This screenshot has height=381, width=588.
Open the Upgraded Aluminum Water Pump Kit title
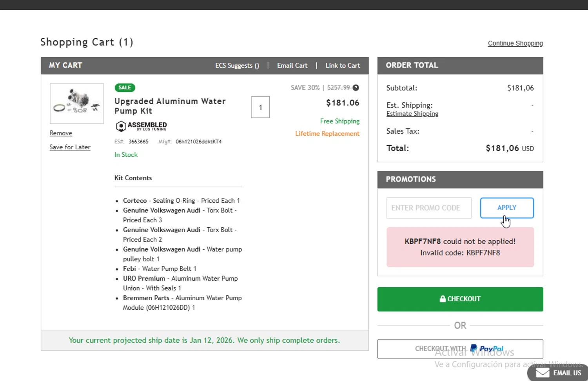click(x=170, y=106)
